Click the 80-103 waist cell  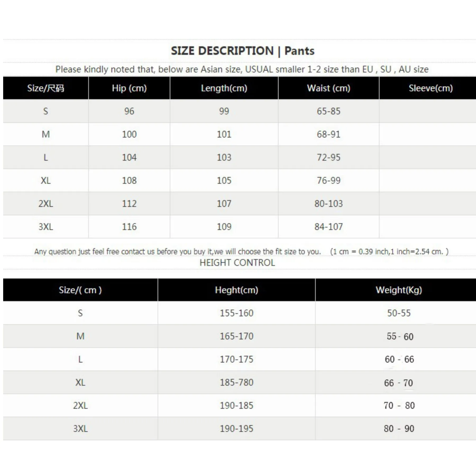click(x=328, y=204)
